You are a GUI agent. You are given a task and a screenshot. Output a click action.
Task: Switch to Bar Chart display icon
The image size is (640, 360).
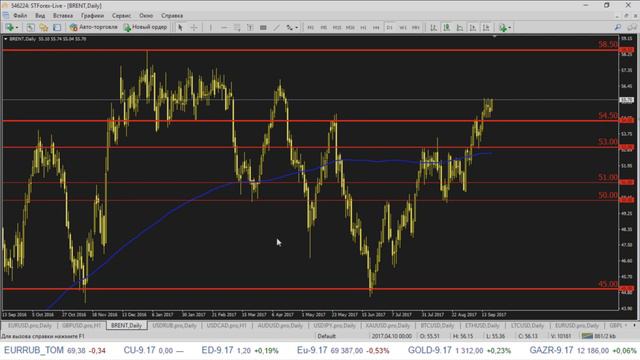(x=433, y=27)
